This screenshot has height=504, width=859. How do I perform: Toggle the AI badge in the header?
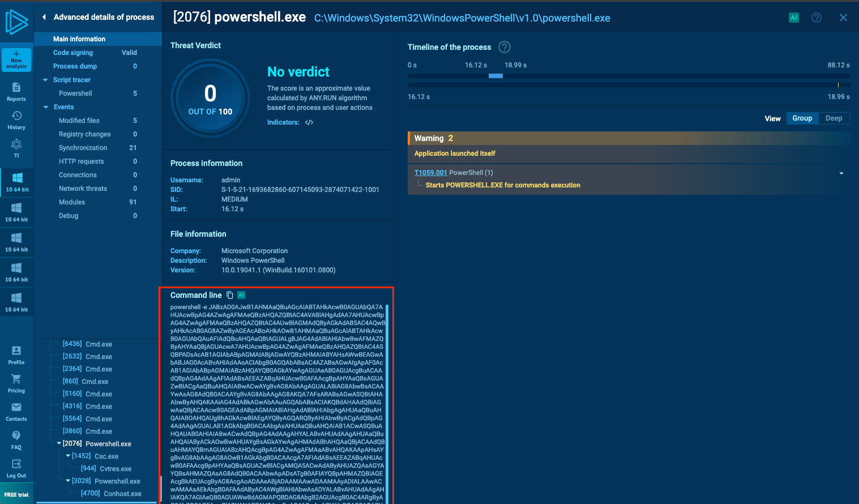pos(793,18)
